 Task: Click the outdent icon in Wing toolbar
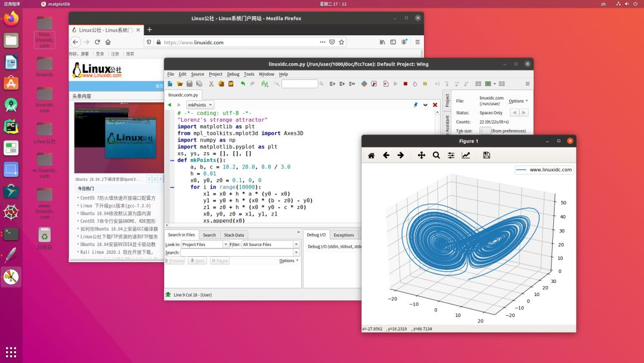tap(342, 84)
